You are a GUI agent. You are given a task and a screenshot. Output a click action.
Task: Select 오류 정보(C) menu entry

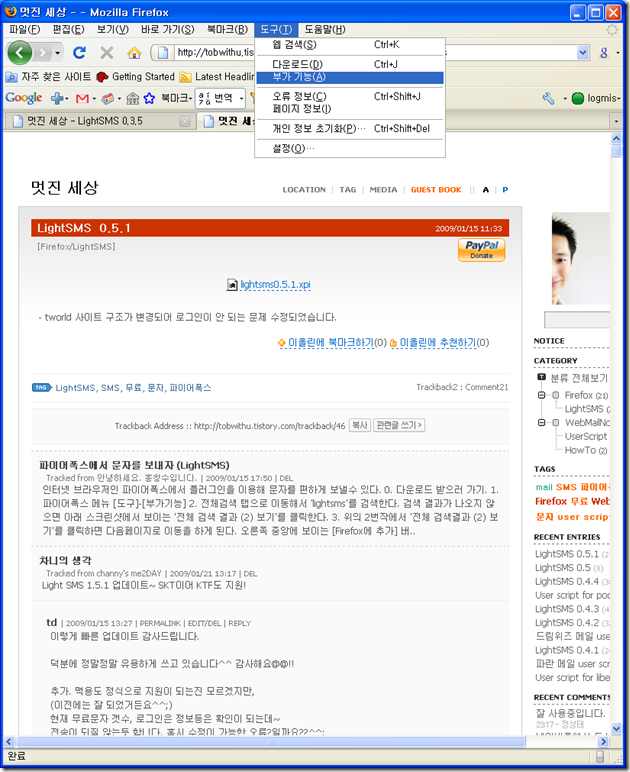[350, 96]
